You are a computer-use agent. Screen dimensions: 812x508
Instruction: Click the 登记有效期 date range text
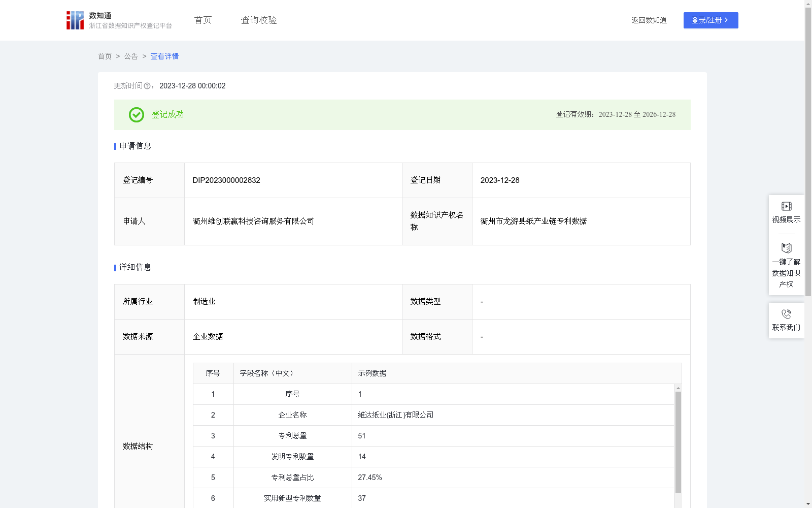616,114
